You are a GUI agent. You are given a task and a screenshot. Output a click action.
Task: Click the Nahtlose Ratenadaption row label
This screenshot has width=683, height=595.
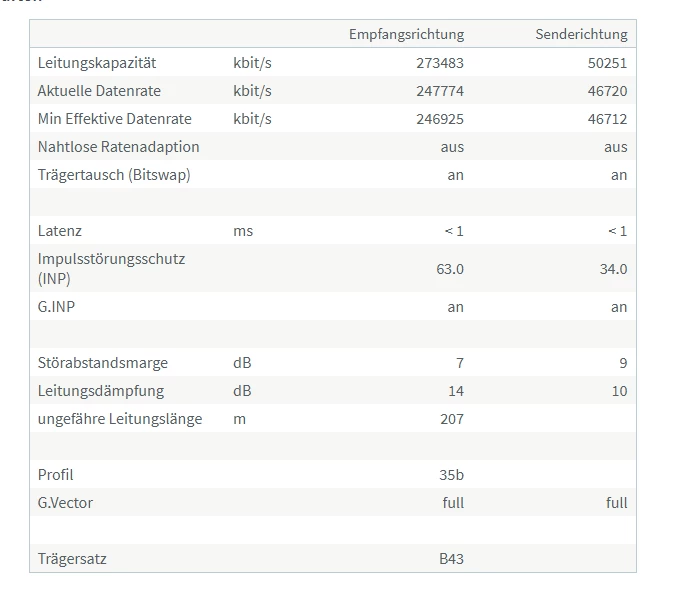118,147
